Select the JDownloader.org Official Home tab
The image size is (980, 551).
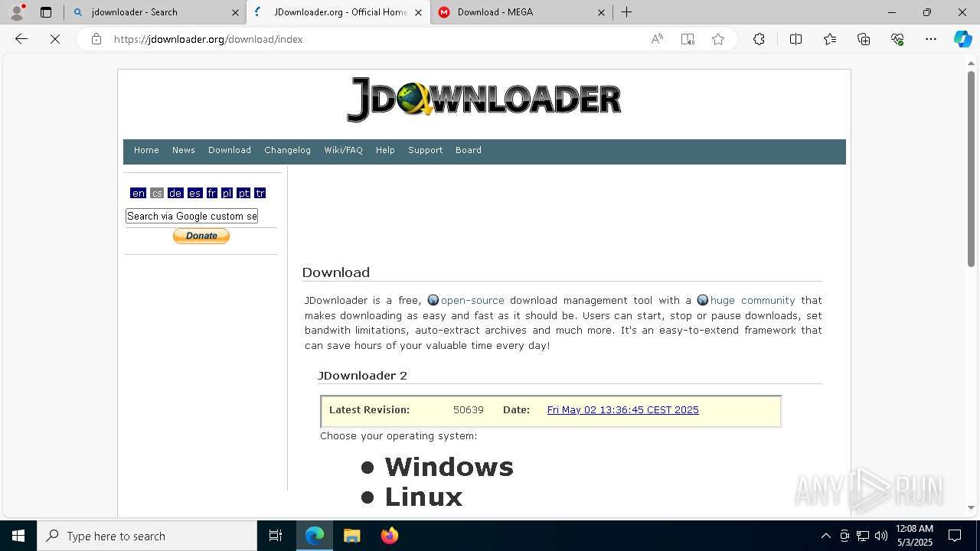[x=337, y=12]
